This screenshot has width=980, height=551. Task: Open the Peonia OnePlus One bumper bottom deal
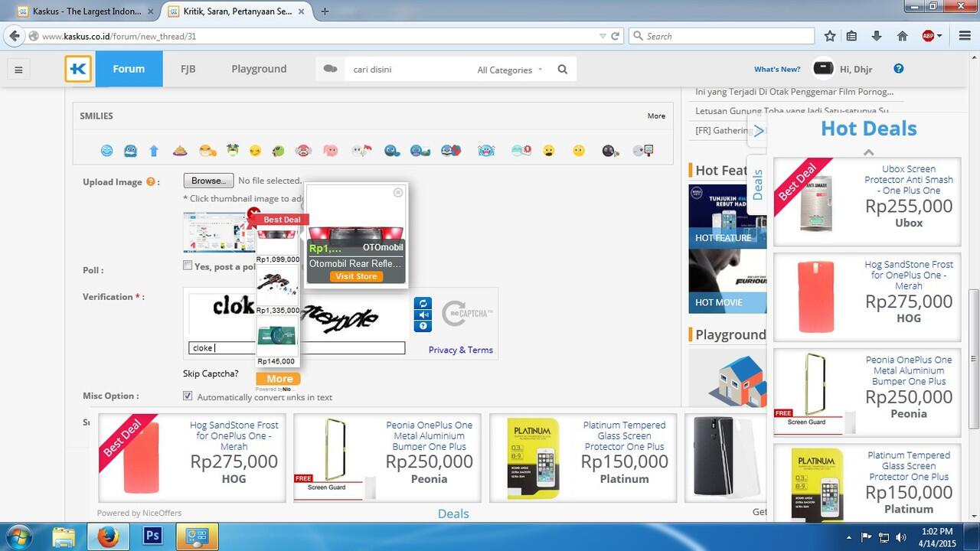click(387, 458)
